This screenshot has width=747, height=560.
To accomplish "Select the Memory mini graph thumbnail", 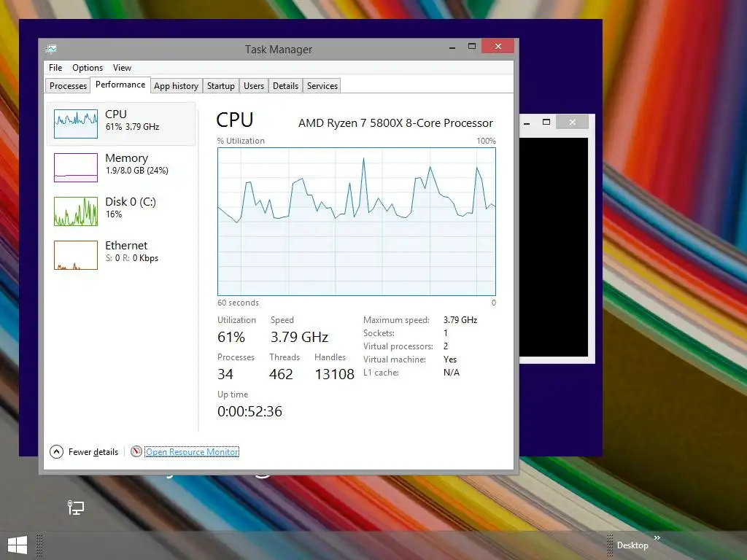I will tap(76, 168).
